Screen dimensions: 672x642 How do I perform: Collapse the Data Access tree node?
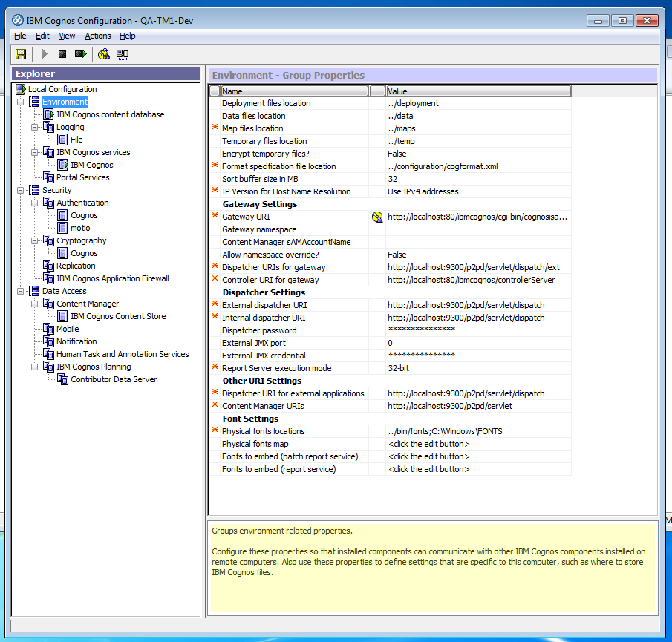point(20,291)
